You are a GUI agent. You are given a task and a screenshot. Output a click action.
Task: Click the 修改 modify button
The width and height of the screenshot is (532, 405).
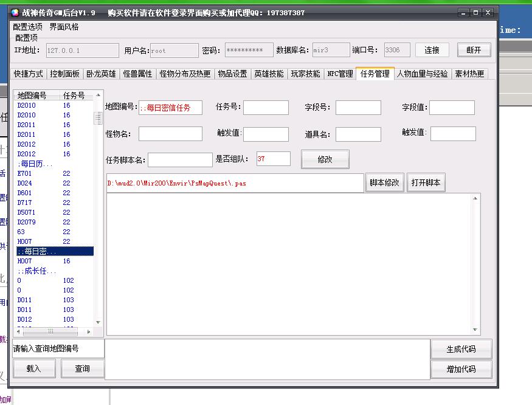[x=325, y=159]
